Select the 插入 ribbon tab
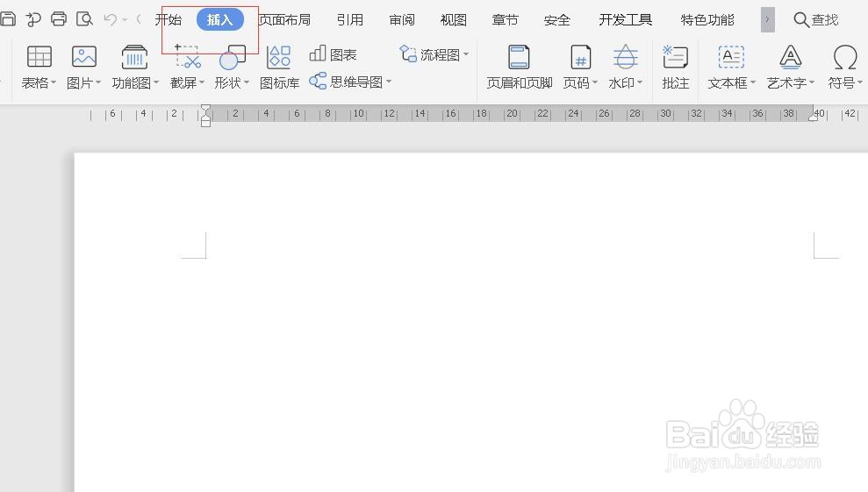The width and height of the screenshot is (868, 492). [220, 20]
